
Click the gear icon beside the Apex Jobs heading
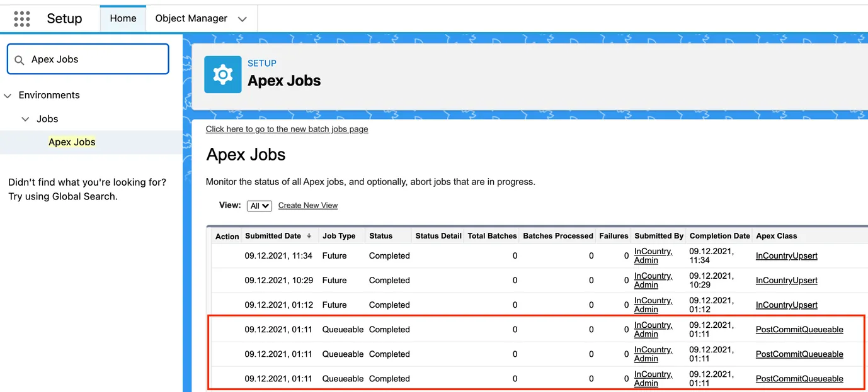pyautogui.click(x=222, y=74)
